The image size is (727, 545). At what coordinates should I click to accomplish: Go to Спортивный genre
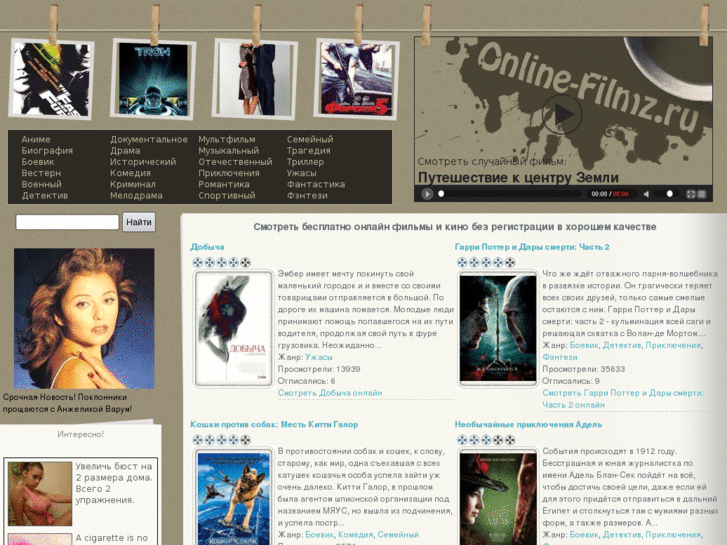(227, 196)
